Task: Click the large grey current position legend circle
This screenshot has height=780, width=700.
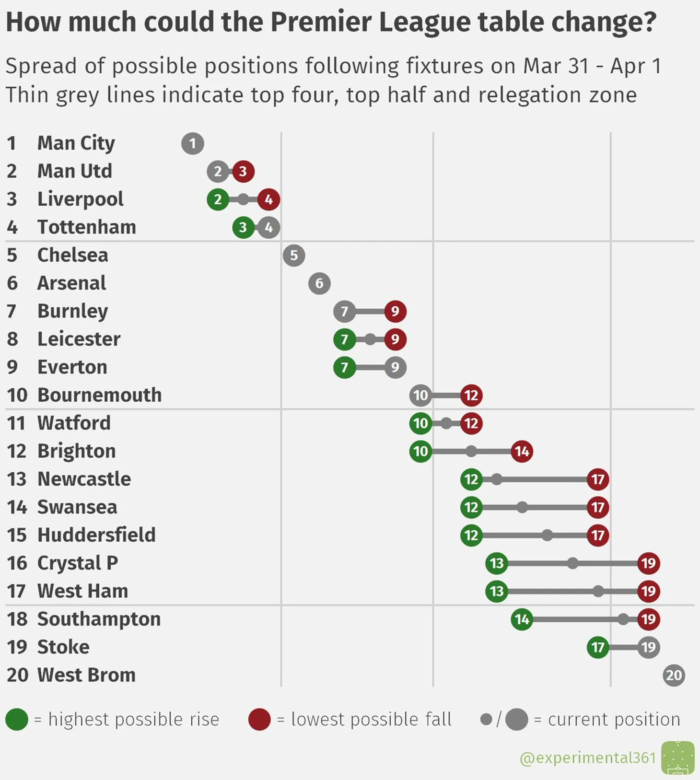Action: coord(516,720)
